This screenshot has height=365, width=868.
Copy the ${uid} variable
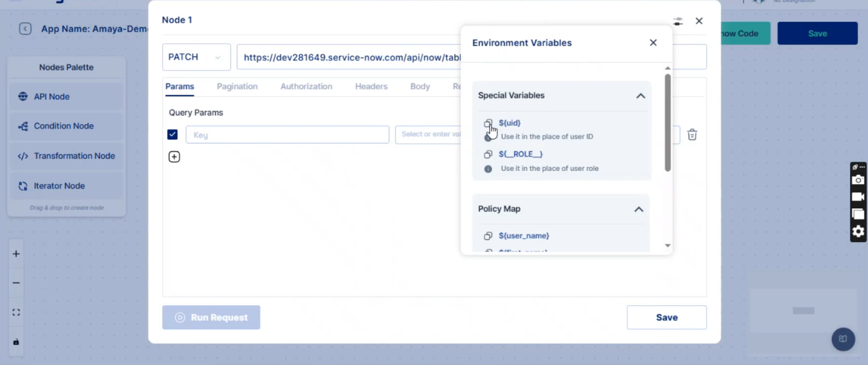488,123
